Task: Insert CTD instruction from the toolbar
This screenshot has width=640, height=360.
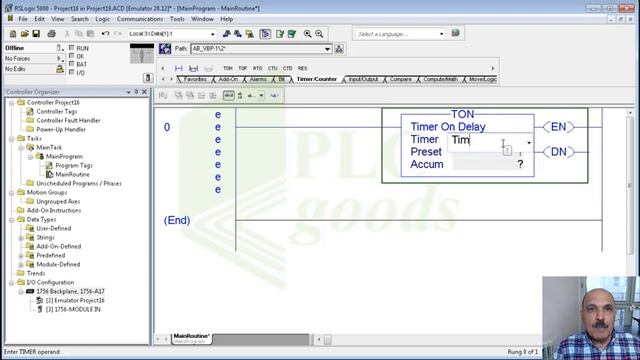Action: point(287,68)
